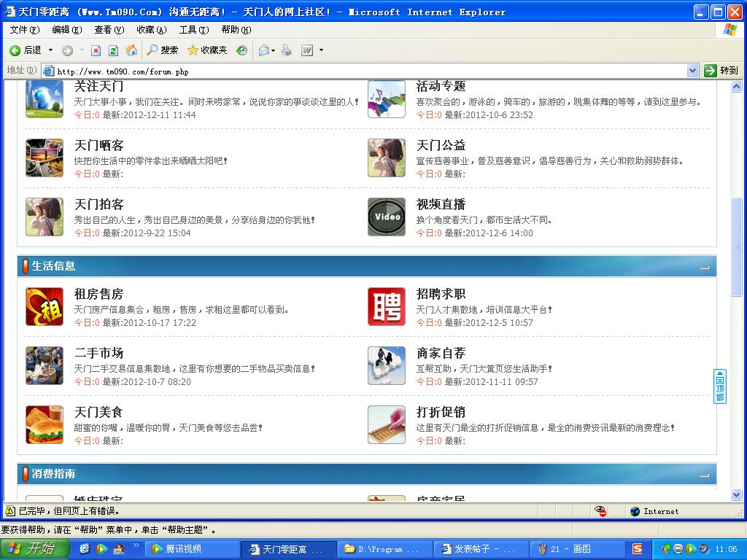Viewport: 747px width, 560px height.
Task: Click the IE Stop loading icon
Action: (96, 50)
